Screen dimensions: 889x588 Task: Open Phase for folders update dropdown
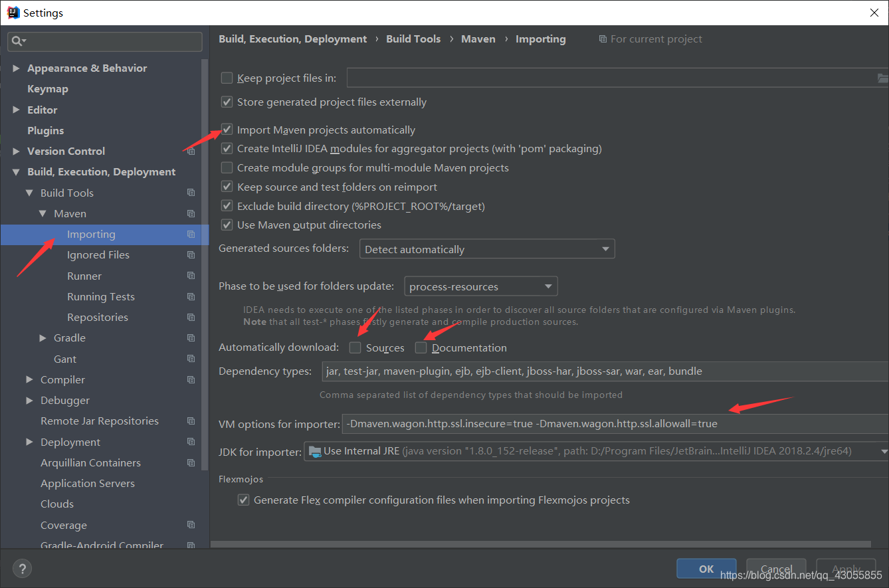tap(481, 286)
